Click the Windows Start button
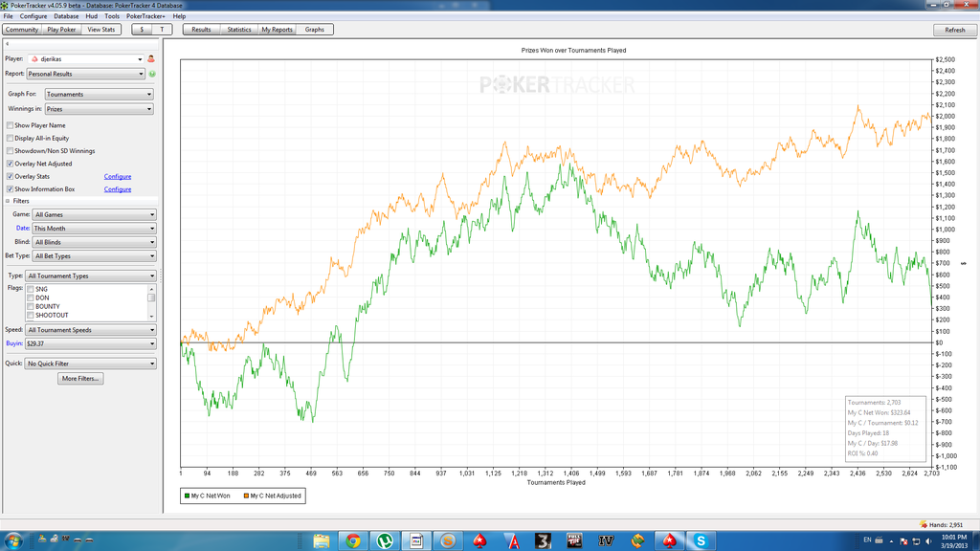980x551 pixels. click(13, 541)
